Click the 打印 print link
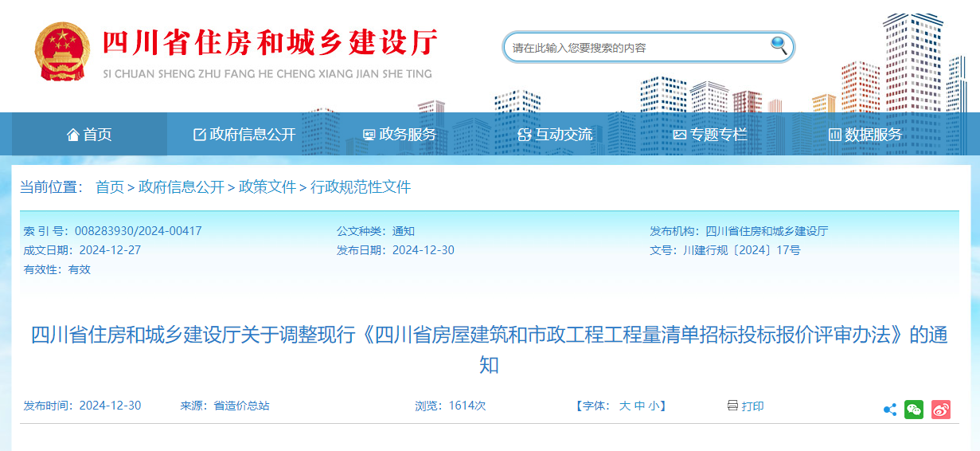Image resolution: width=980 pixels, height=451 pixels. coord(752,406)
